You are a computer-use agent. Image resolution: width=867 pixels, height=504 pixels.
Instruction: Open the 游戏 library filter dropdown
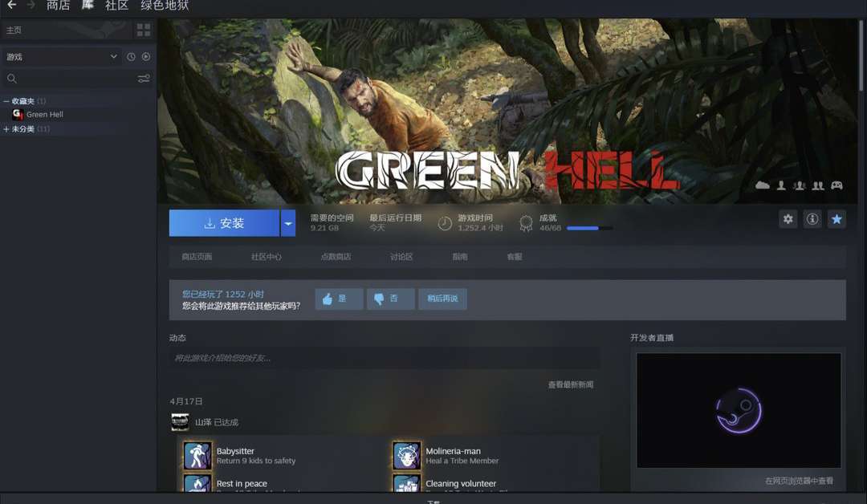coord(62,57)
